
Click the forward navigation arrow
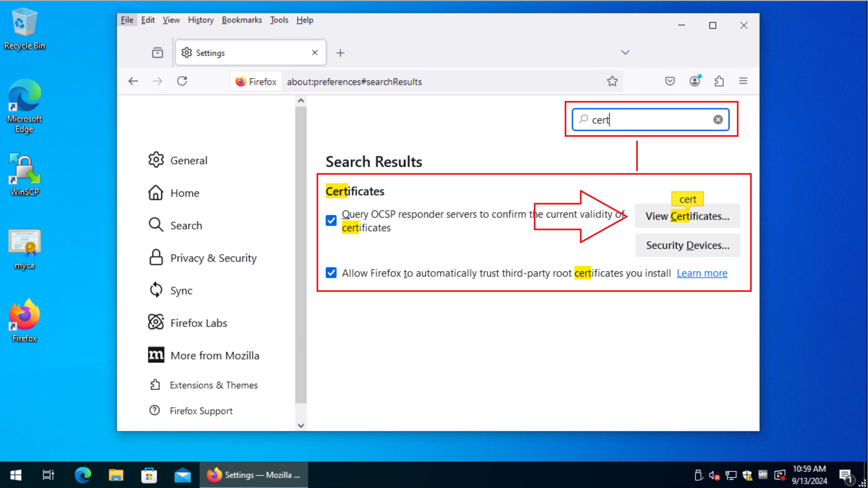tap(157, 81)
